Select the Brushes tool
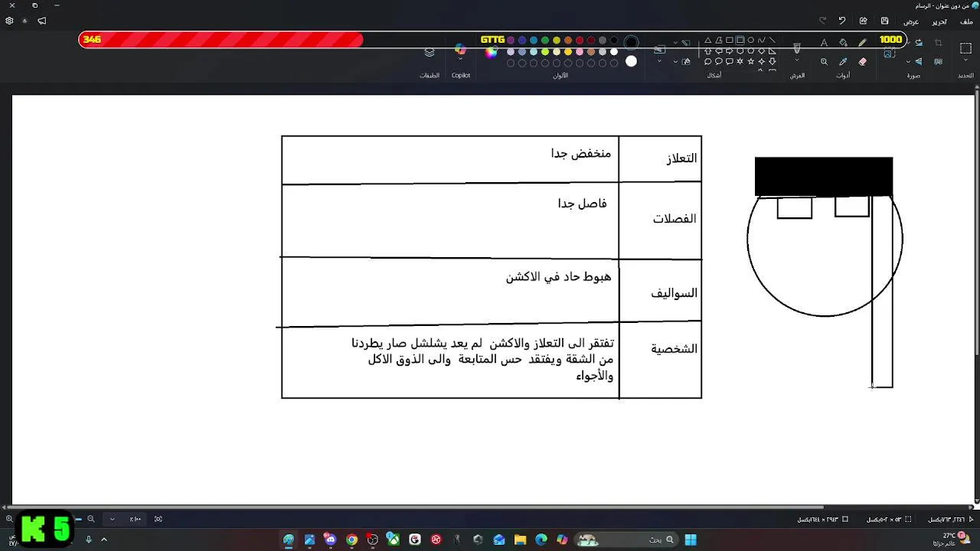Image resolution: width=980 pixels, height=551 pixels. (797, 47)
